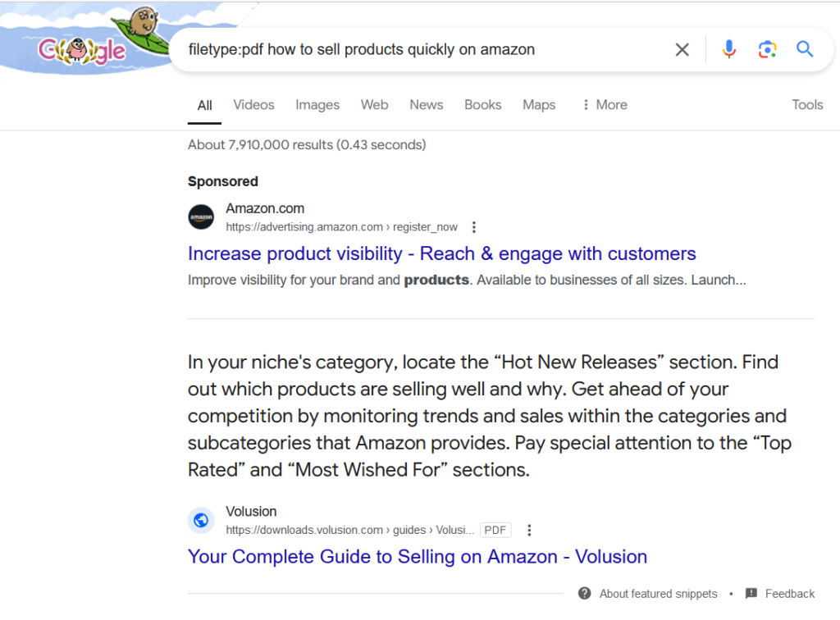This screenshot has width=840, height=620.
Task: Open the question mark icon near featured snippets
Action: tap(585, 593)
